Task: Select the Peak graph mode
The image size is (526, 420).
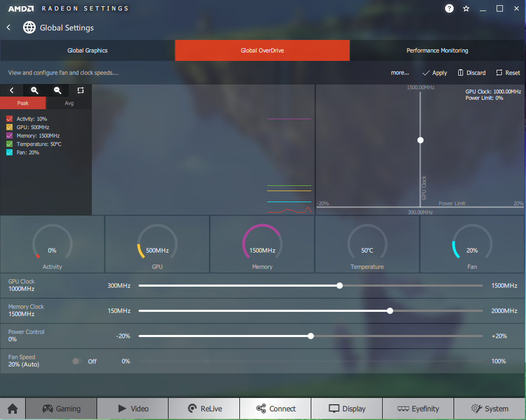Action: point(23,103)
